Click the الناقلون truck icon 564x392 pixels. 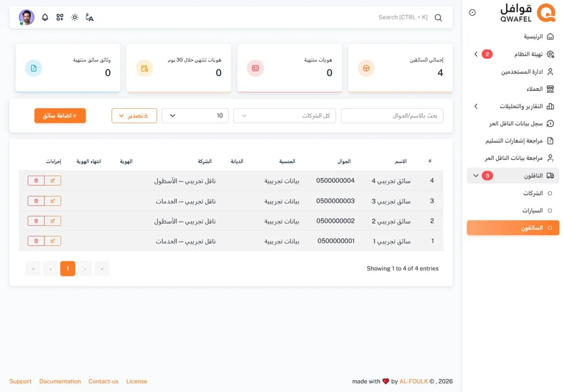click(x=550, y=176)
